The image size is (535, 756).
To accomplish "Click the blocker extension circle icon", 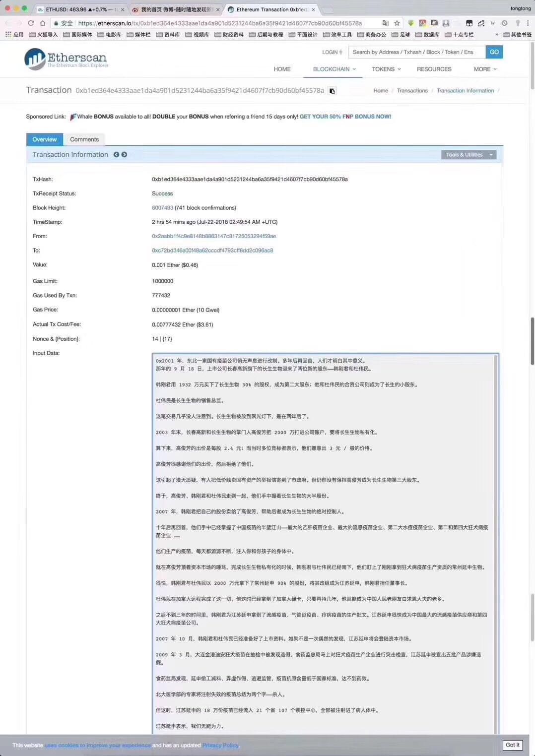I will click(504, 23).
